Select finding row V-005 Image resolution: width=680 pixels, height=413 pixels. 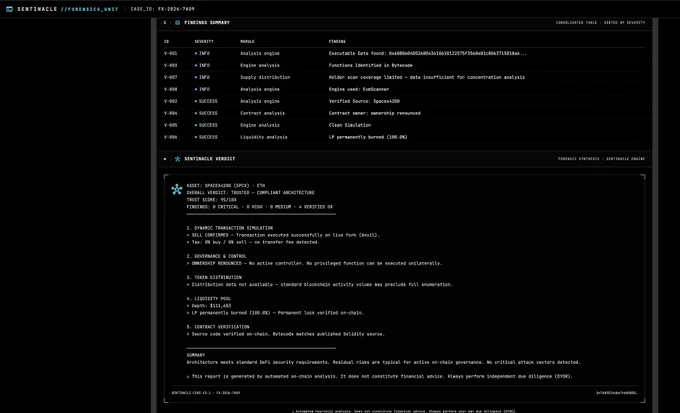pos(404,125)
